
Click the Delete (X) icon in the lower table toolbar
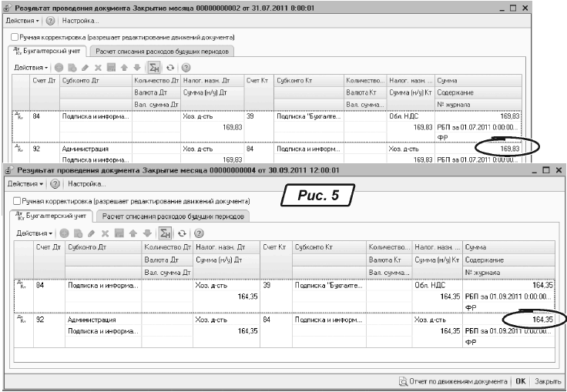[x=106, y=233]
